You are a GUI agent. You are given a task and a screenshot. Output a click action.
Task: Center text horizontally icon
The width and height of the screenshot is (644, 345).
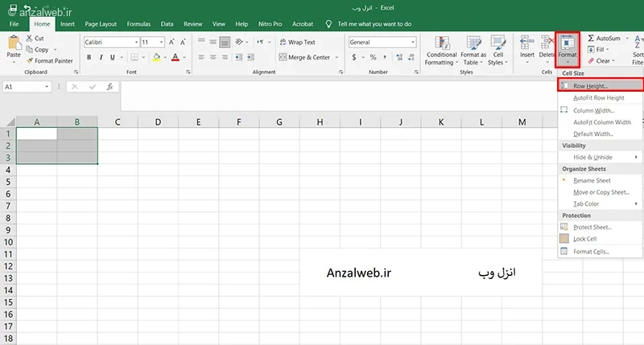[x=213, y=57]
